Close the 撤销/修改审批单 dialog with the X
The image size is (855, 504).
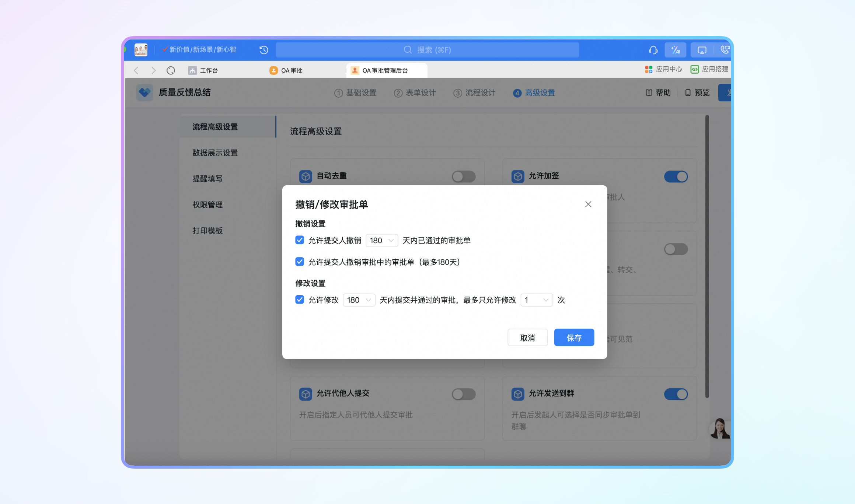588,204
